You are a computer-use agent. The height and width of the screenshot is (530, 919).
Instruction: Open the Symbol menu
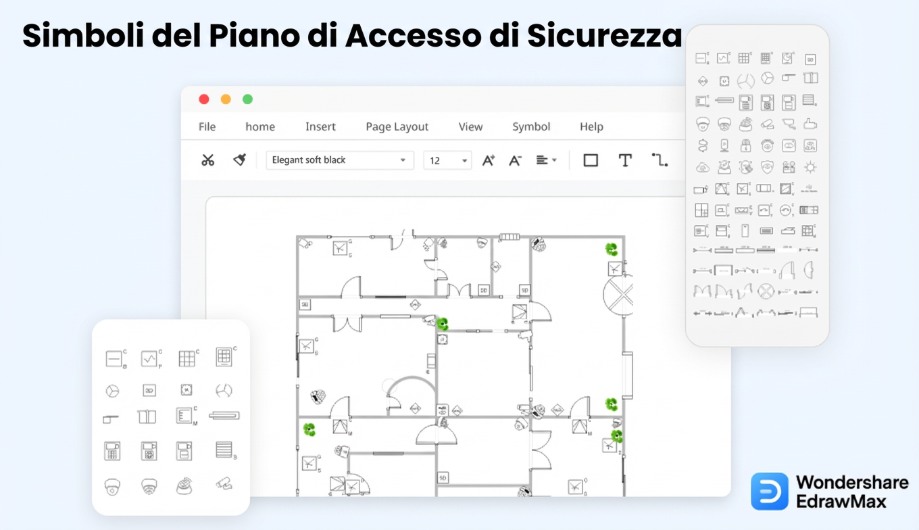click(x=531, y=127)
